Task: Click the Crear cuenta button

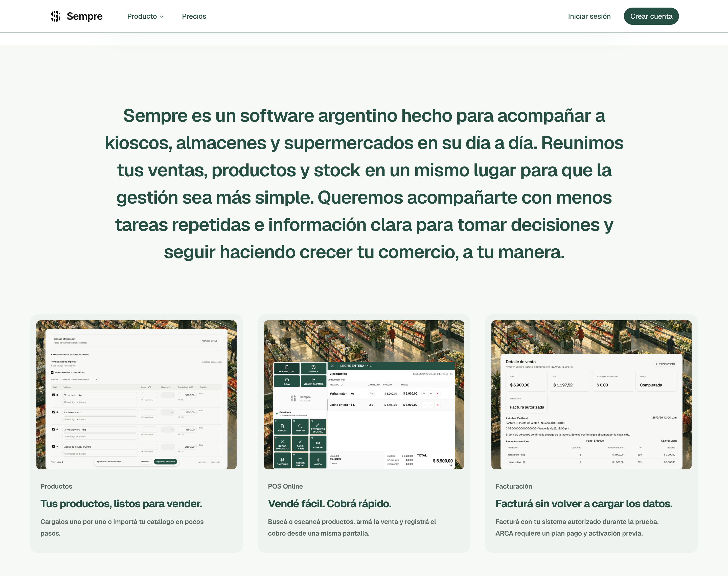Action: 651,16
